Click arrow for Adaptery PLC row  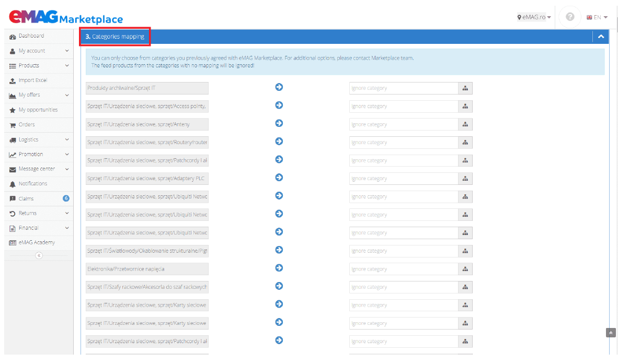click(279, 178)
